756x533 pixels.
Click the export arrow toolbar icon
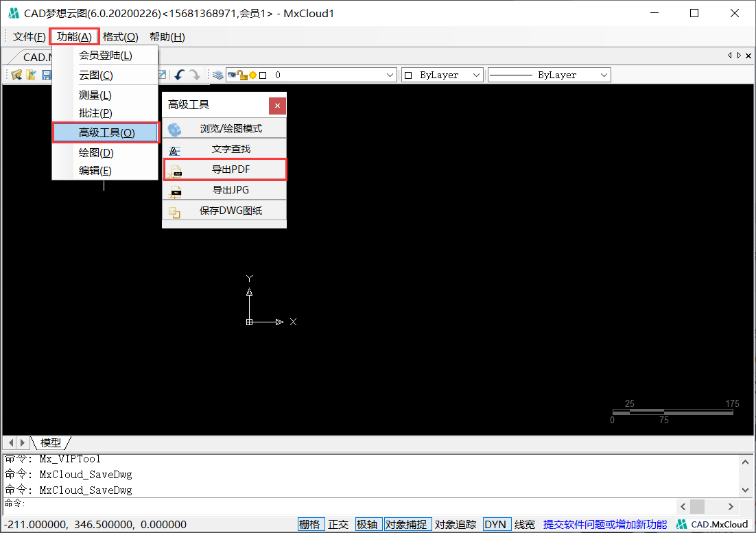[162, 75]
